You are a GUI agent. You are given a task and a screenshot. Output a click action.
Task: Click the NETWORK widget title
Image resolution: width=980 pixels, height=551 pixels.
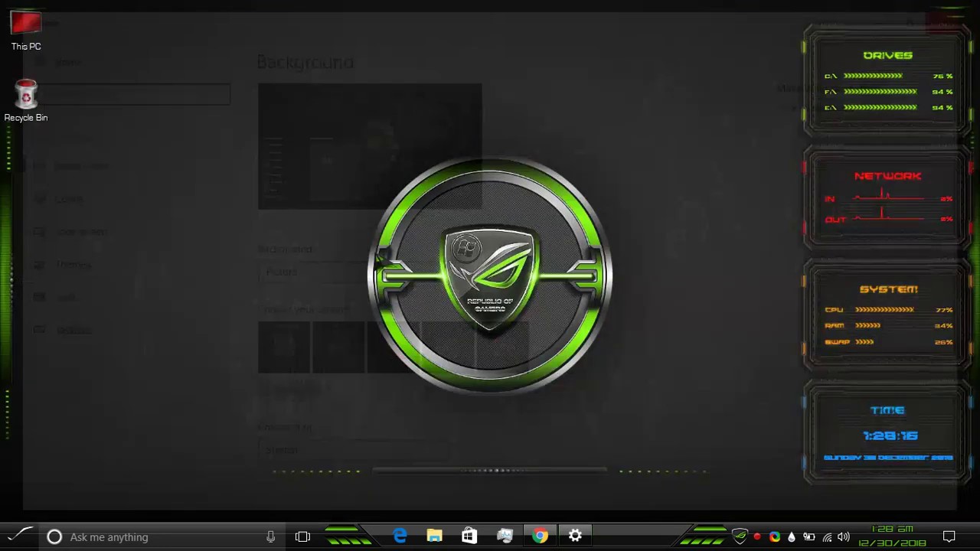coord(888,176)
